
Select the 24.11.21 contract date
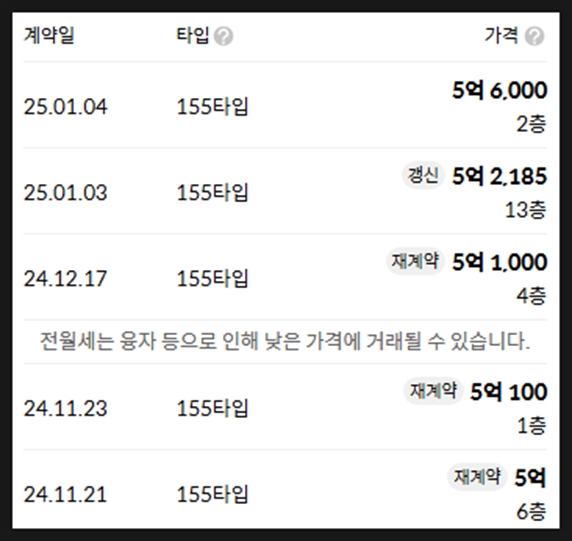(x=65, y=494)
